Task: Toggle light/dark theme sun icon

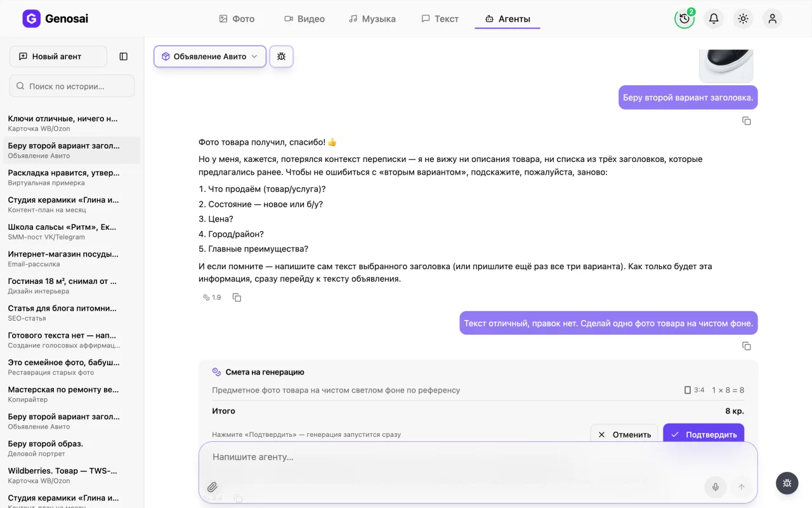Action: point(743,18)
